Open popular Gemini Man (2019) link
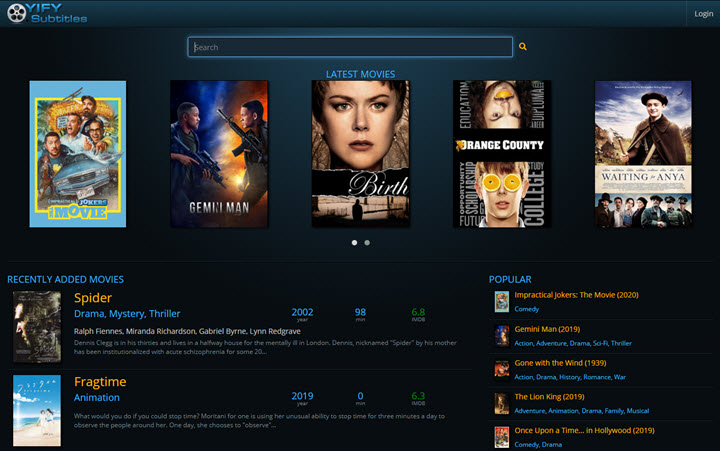Screen dimensions: 720x451 (547, 329)
